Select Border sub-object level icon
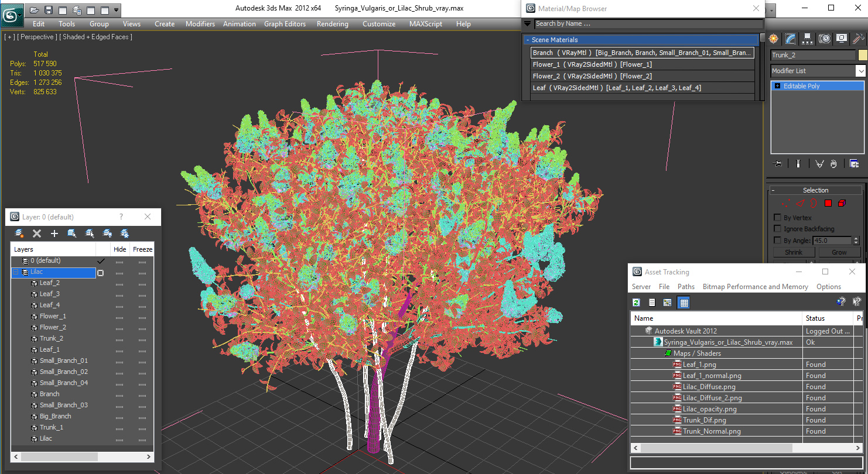868x474 pixels. (x=814, y=203)
